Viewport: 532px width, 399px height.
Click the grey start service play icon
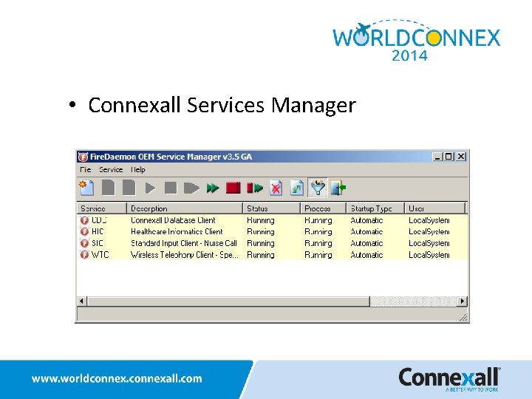coord(150,188)
